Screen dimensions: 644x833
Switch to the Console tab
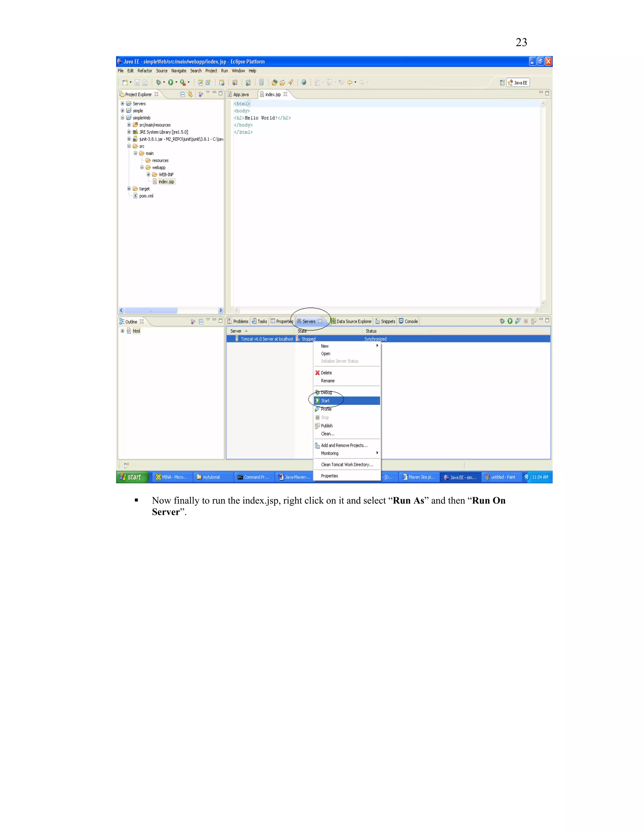(408, 322)
